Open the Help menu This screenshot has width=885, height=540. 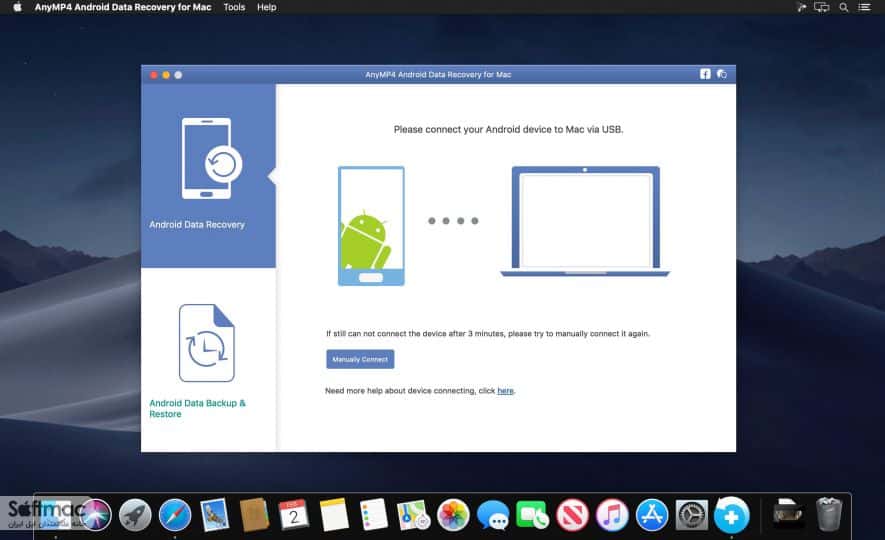pyautogui.click(x=266, y=7)
